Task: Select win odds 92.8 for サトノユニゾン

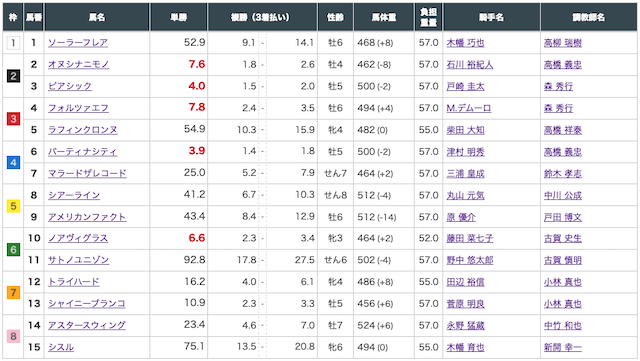Action: pyautogui.click(x=194, y=259)
